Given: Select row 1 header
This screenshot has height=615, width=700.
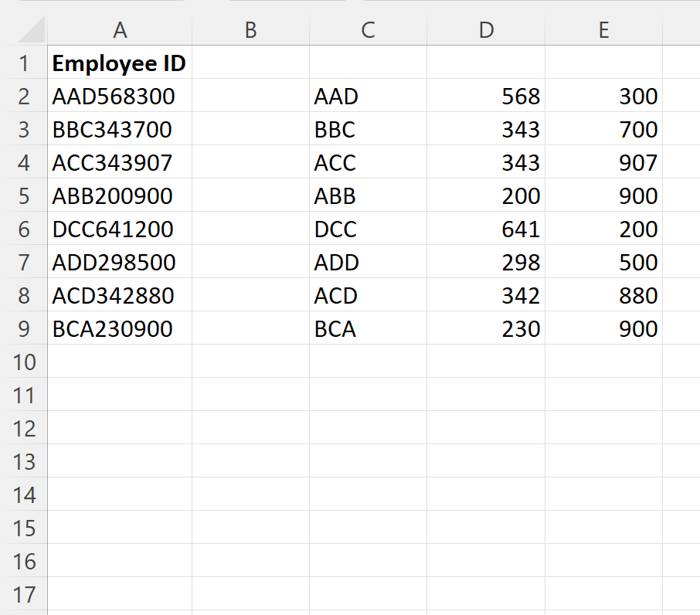Looking at the screenshot, I should [x=25, y=63].
